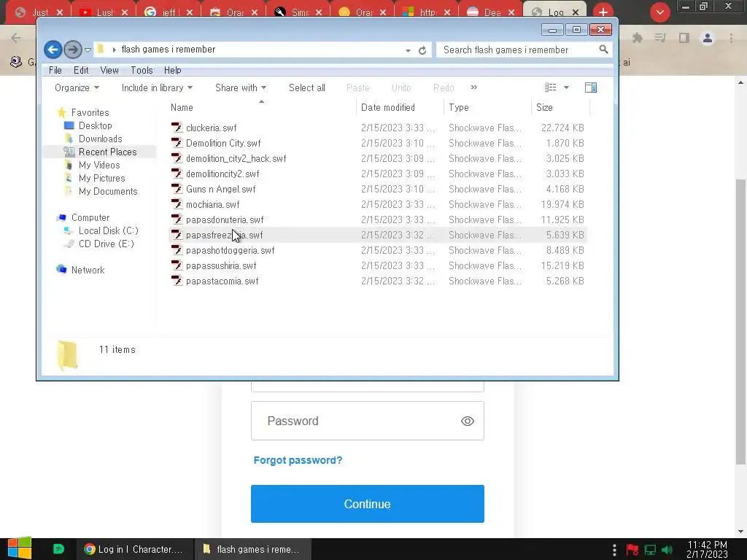Open a new browser tab with plus button
The height and width of the screenshot is (560, 747).
[x=603, y=12]
